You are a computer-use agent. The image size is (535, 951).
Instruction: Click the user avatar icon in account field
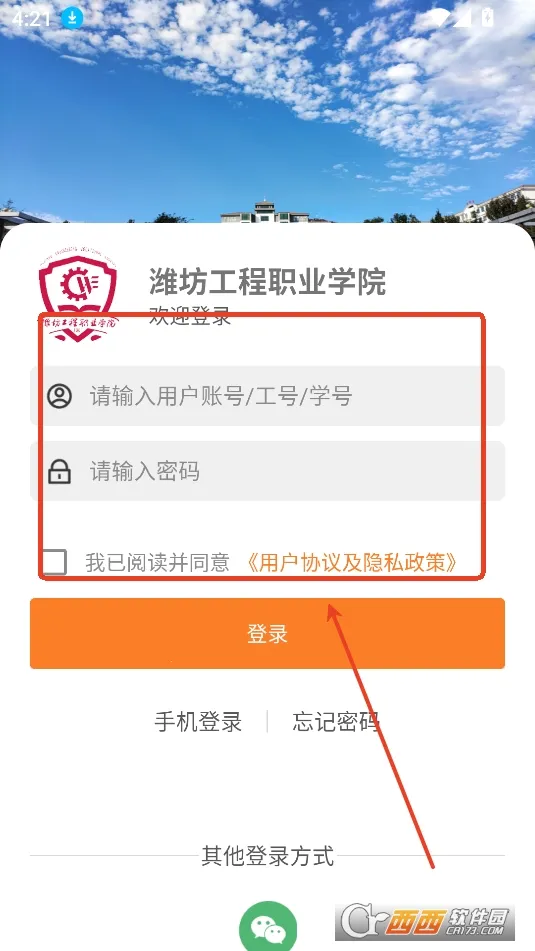tap(59, 396)
